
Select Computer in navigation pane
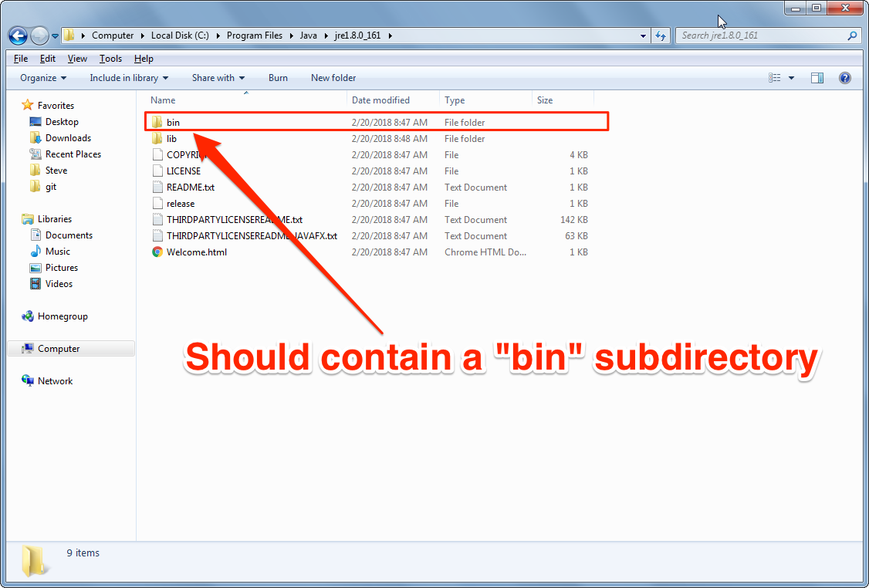click(x=71, y=349)
